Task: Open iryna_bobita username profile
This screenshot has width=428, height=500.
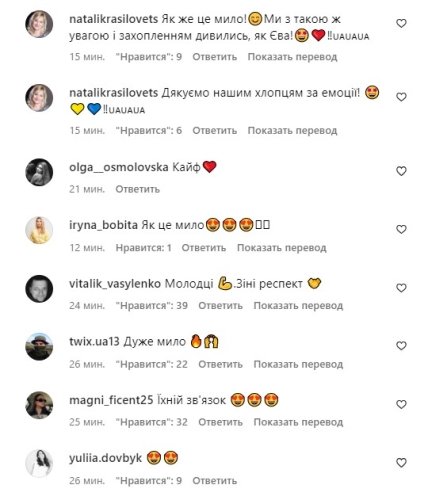Action: pos(103,225)
